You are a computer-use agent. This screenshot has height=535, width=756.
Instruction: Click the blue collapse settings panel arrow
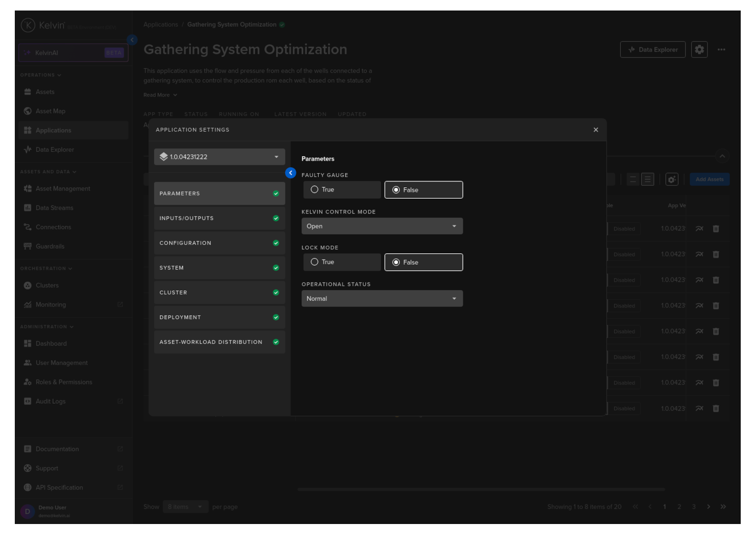[x=290, y=173]
